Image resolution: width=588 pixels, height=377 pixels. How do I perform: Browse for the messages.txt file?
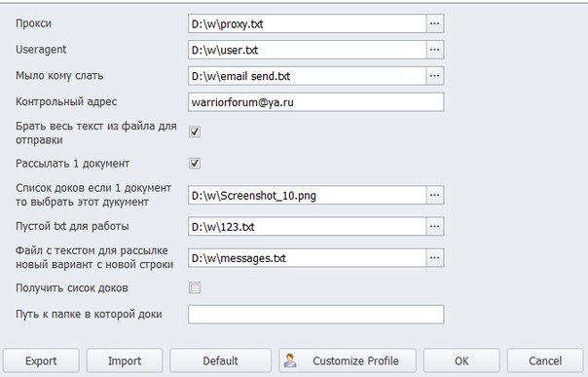point(435,258)
